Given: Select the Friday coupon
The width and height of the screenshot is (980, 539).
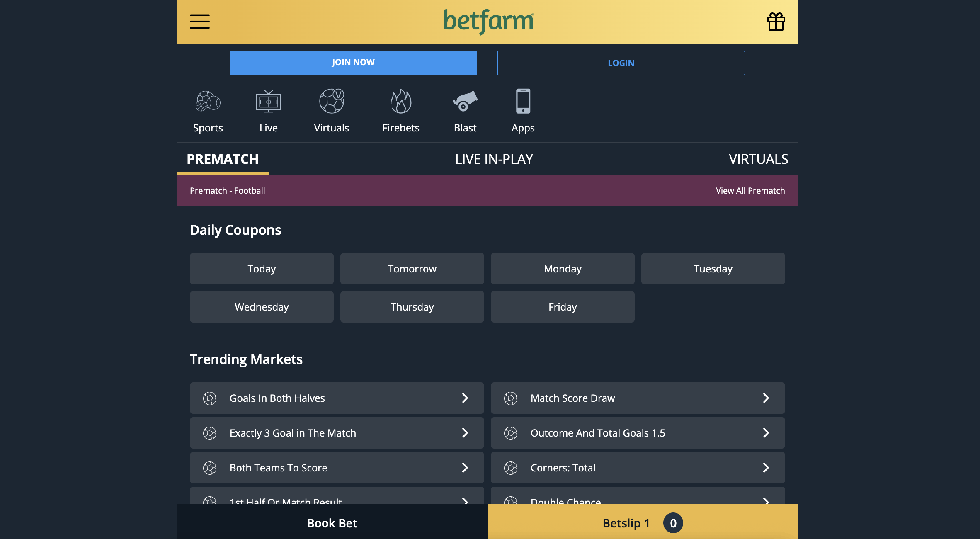Looking at the screenshot, I should coord(563,307).
